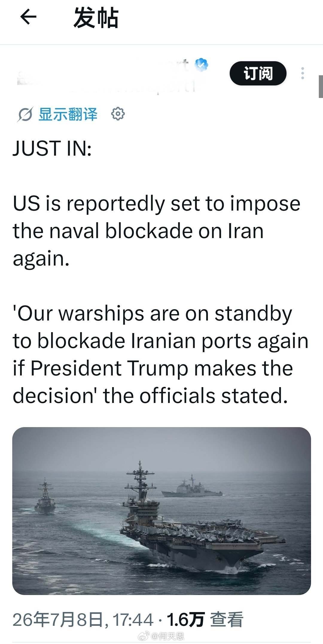Open the aircraft carrier photo
The width and height of the screenshot is (323, 644).
coord(161,511)
